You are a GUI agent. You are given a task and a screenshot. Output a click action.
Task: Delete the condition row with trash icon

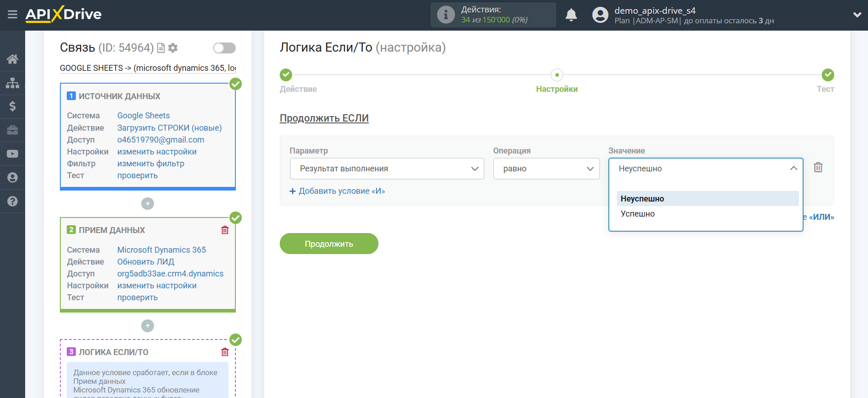[x=818, y=167]
